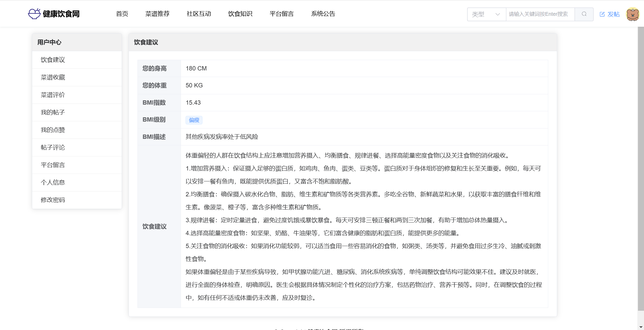Viewport: 644px width, 330px height.
Task: Open 系统公告 in the top nav
Action: pos(323,14)
